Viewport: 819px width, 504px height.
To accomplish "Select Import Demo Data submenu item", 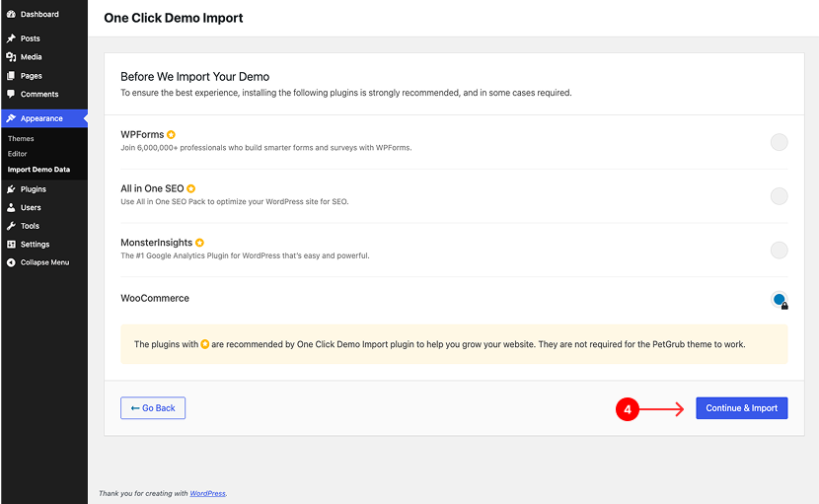I will click(x=38, y=170).
